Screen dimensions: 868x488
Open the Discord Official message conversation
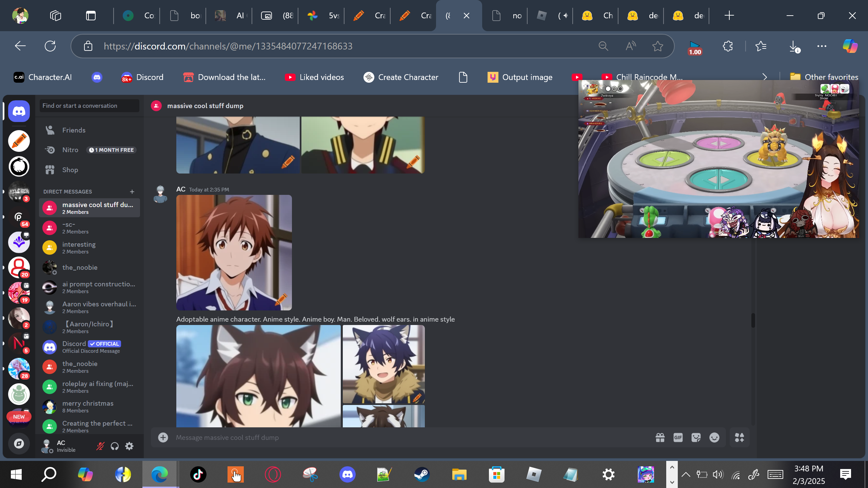(90, 347)
